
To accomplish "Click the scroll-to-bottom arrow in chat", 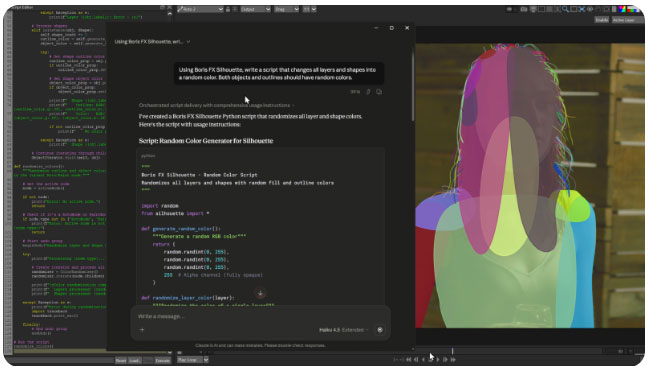I will point(260,294).
